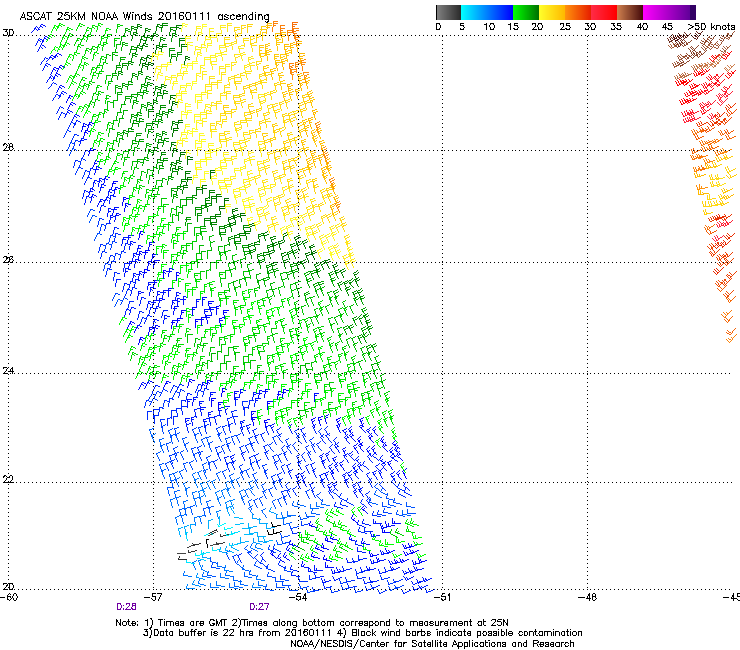Click the cyan 5-10 knots color segment
740x650 pixels.
(474, 12)
